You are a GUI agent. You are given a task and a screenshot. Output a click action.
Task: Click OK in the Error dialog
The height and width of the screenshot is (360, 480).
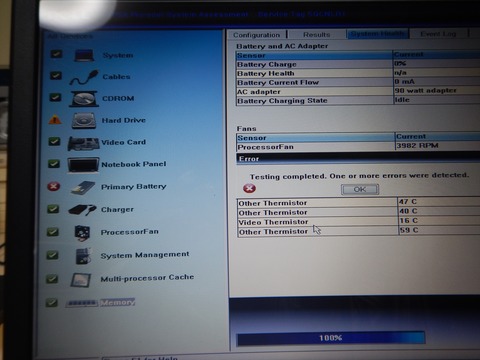(360, 189)
